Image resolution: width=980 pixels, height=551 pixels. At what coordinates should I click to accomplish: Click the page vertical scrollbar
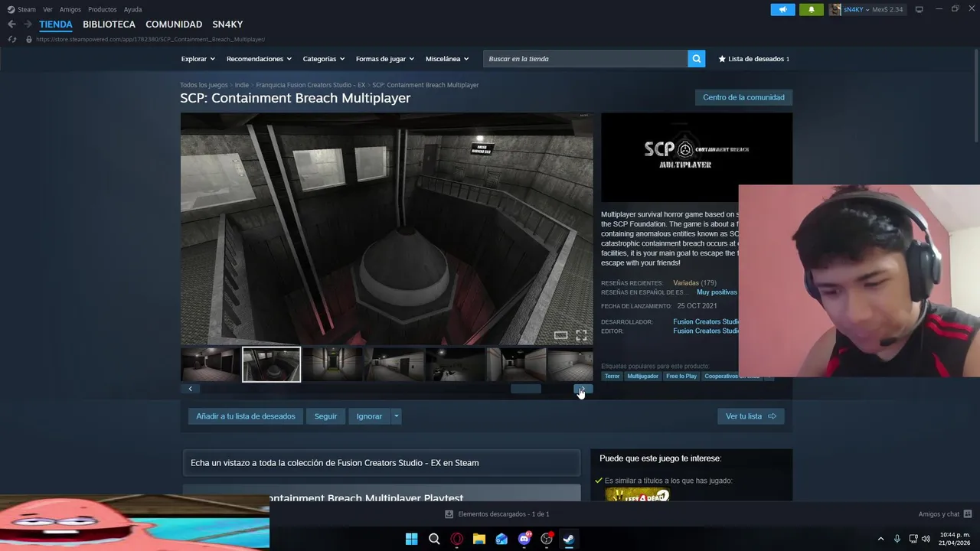click(x=976, y=96)
